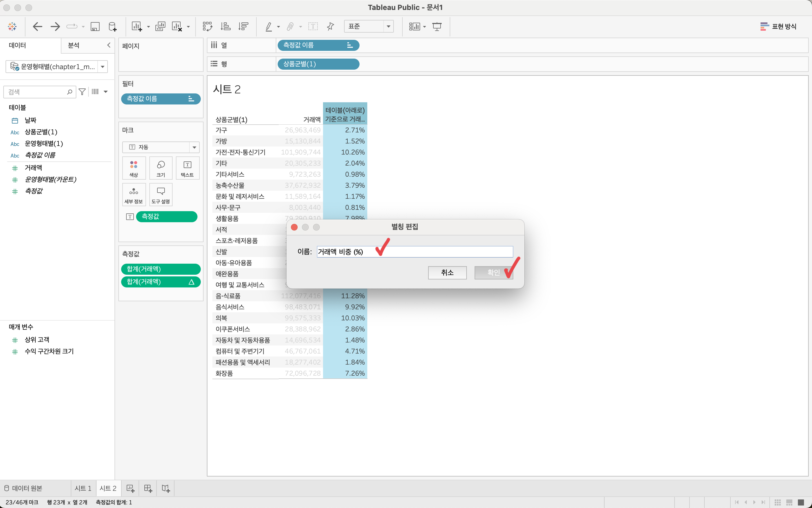The height and width of the screenshot is (508, 812).
Task: Sort descending using the toolbar icon
Action: (243, 26)
